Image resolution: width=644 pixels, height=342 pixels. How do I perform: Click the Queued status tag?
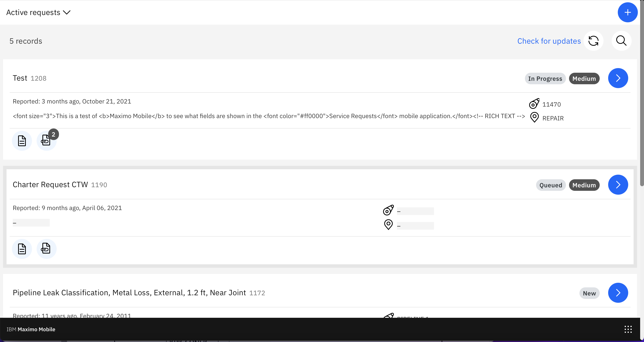pos(551,185)
